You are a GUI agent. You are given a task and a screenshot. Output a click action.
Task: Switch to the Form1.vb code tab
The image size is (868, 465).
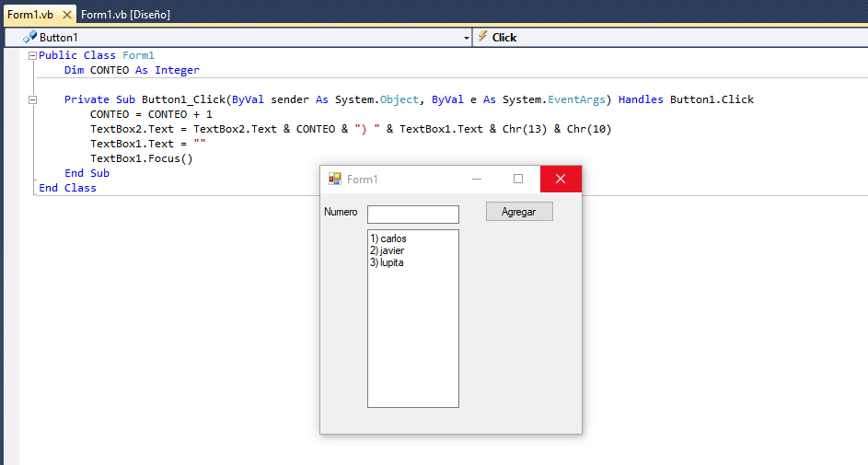30,15
